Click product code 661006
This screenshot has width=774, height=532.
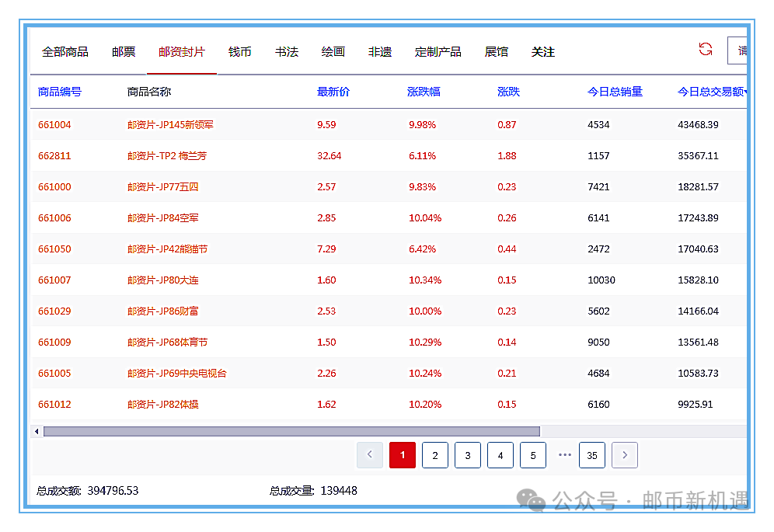point(54,218)
